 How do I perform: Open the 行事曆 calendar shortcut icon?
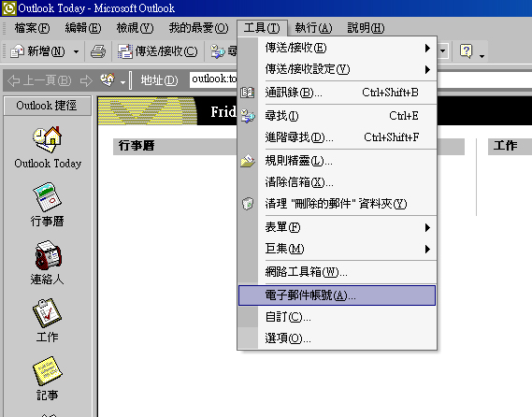pos(47,196)
